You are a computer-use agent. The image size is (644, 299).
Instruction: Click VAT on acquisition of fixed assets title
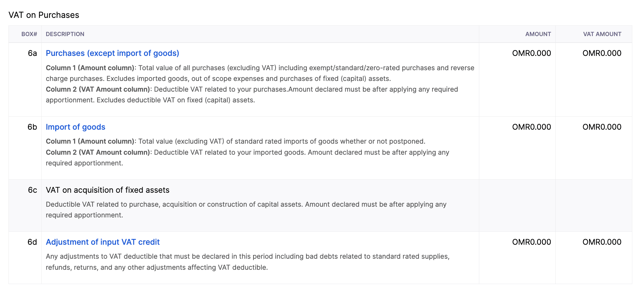[x=108, y=190]
